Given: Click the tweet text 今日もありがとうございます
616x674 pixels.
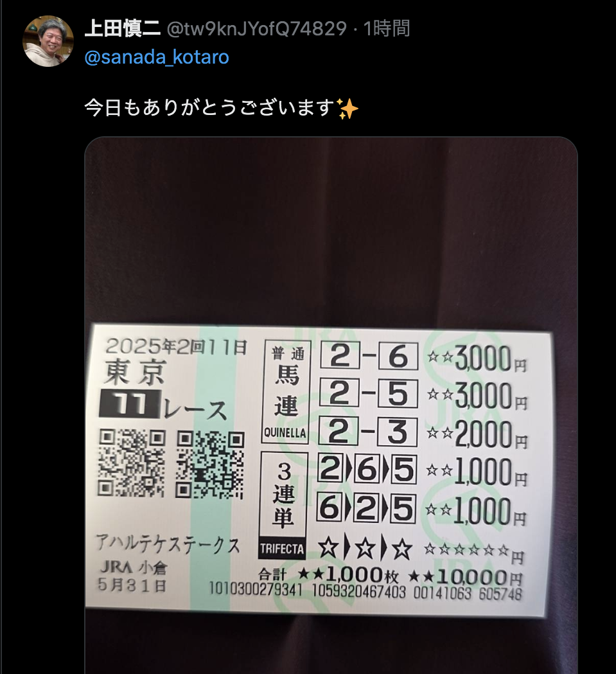Looking at the screenshot, I should coord(209,107).
